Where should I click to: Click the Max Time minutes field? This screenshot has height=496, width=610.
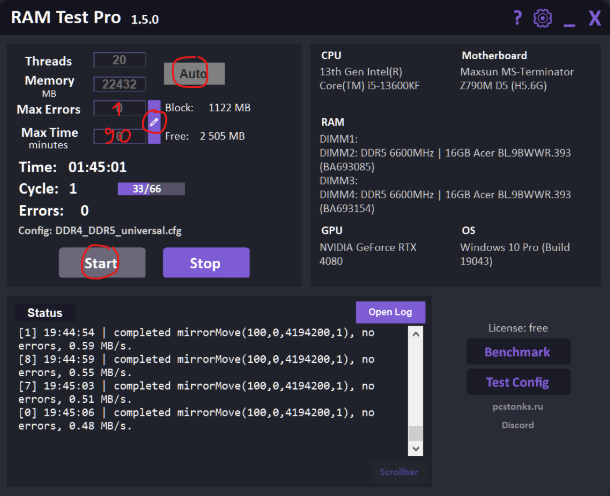(119, 136)
